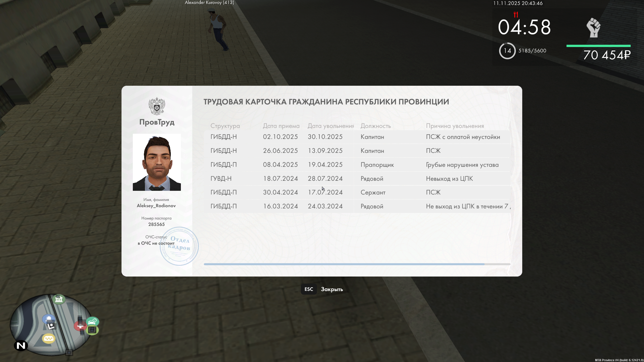The width and height of the screenshot is (644, 362).
Task: Click the teal car rental marker on minimap
Action: click(x=93, y=322)
